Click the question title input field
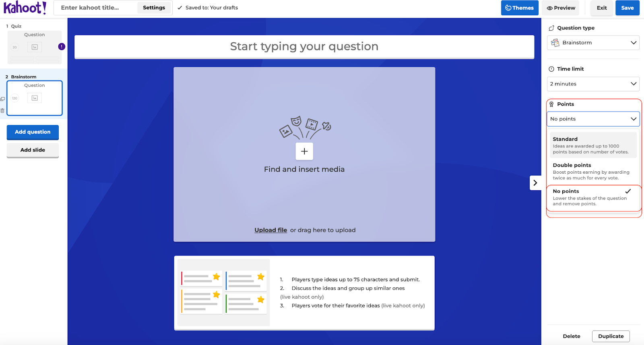This screenshot has height=345, width=644. pos(304,47)
